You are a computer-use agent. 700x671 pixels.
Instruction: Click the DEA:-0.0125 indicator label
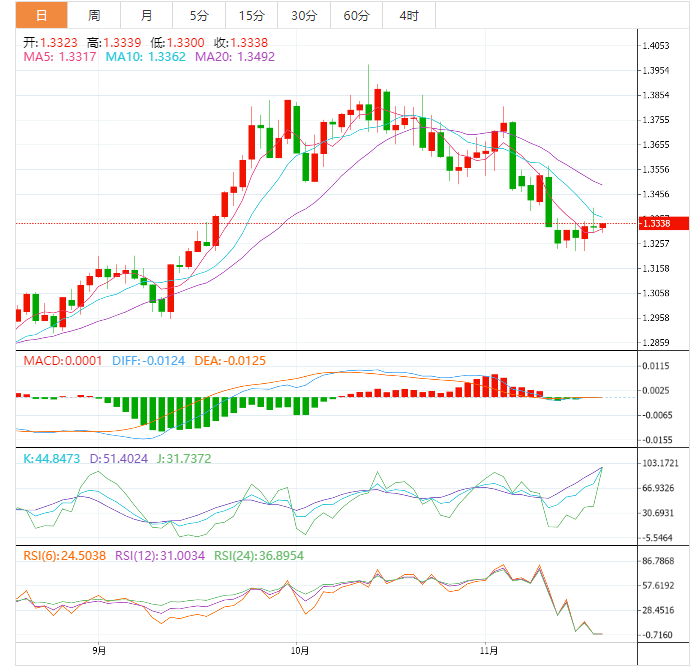(x=230, y=361)
